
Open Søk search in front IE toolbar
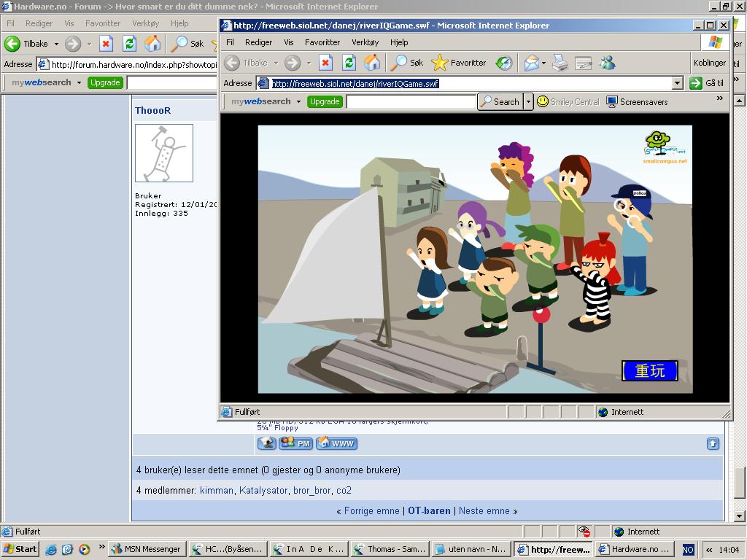(x=407, y=63)
